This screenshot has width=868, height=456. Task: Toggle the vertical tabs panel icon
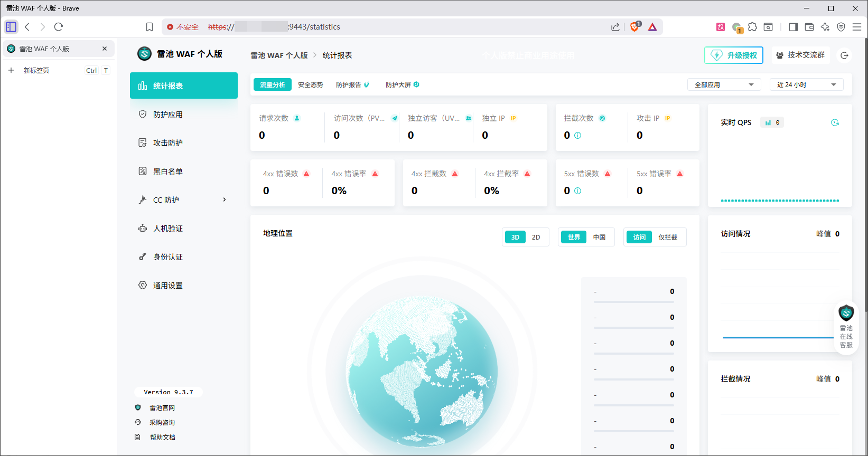point(11,26)
